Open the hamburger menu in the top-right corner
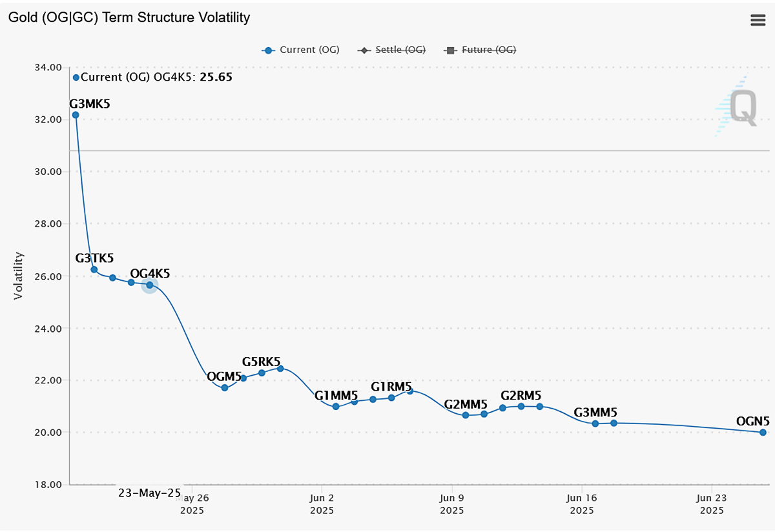This screenshot has width=775, height=532. click(757, 19)
